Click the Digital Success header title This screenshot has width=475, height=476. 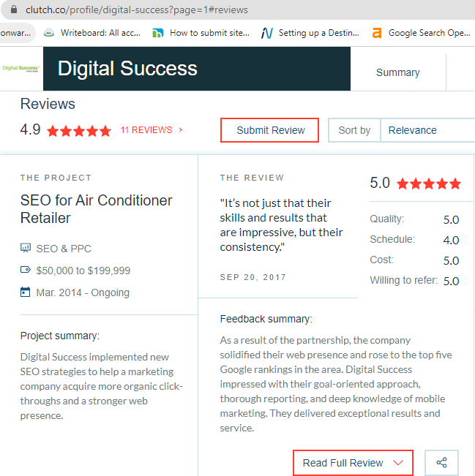click(x=127, y=68)
